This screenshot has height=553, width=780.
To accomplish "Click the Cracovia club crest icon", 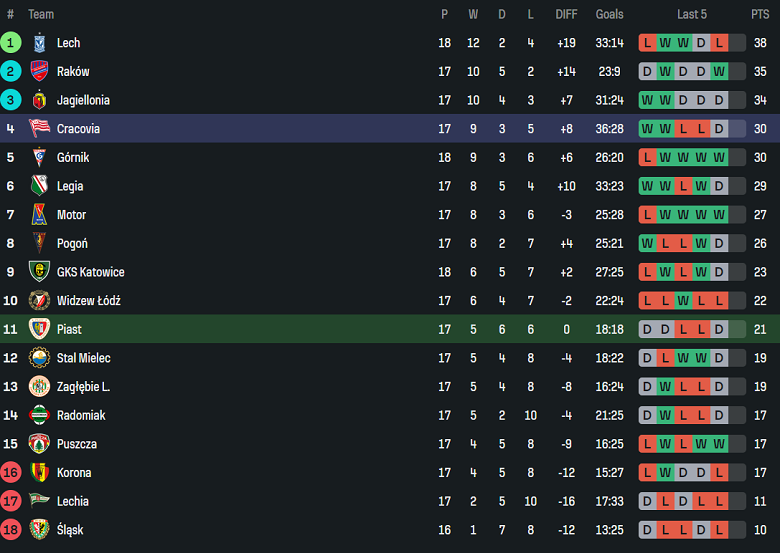I will coord(39,129).
